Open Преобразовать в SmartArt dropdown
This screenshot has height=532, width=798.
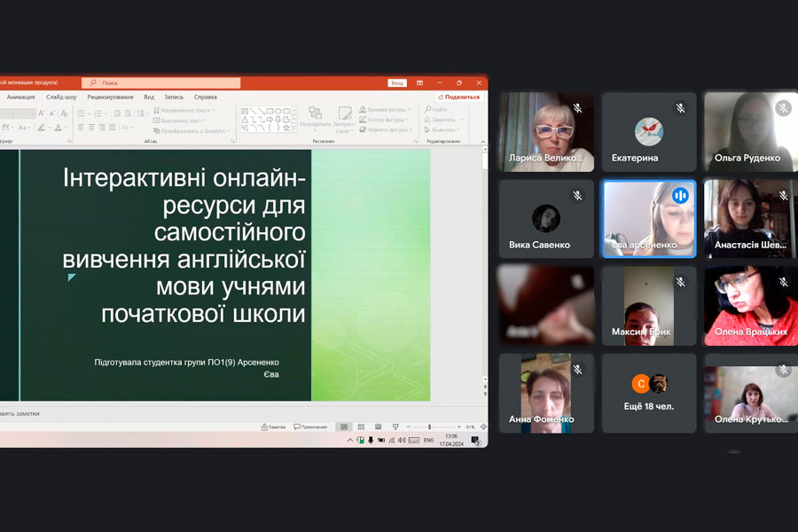[192, 131]
